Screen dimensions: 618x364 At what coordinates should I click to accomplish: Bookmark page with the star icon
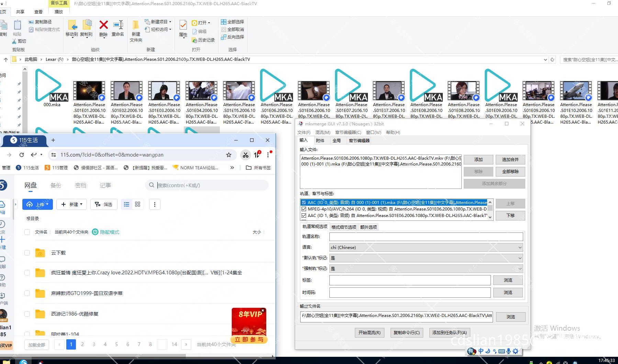click(229, 155)
